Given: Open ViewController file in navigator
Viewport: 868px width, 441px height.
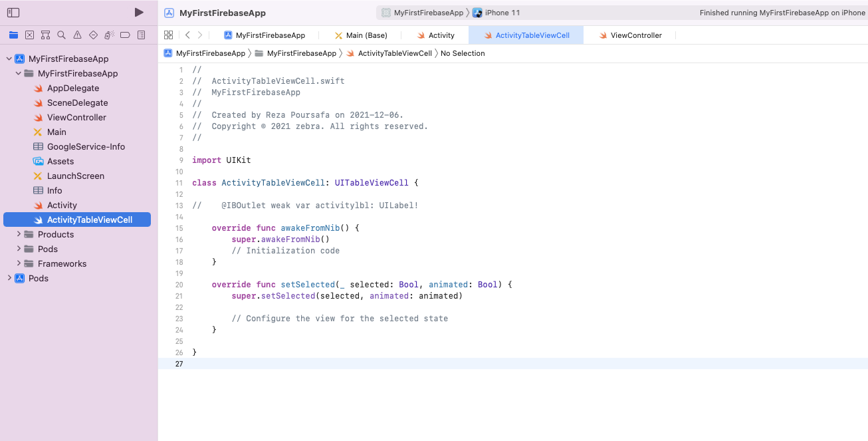Looking at the screenshot, I should coord(76,117).
